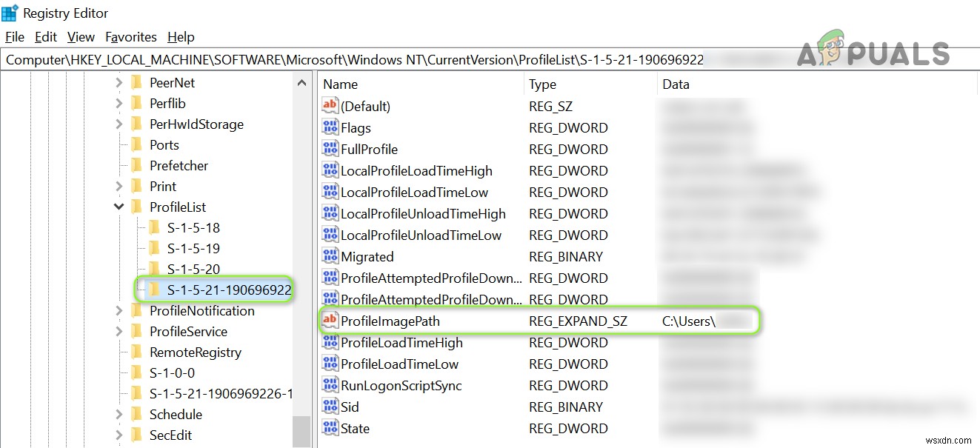980x448 pixels.
Task: Click the REG_SZ type cell of (Default)
Action: coord(550,107)
